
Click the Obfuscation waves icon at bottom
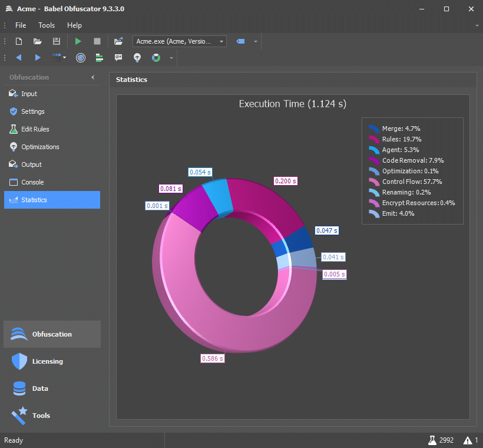click(19, 334)
